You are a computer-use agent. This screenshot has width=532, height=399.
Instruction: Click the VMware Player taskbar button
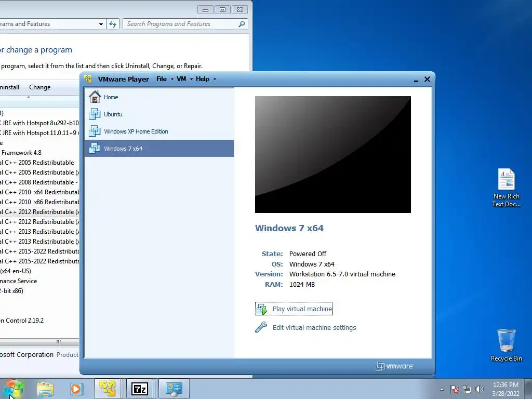point(108,389)
